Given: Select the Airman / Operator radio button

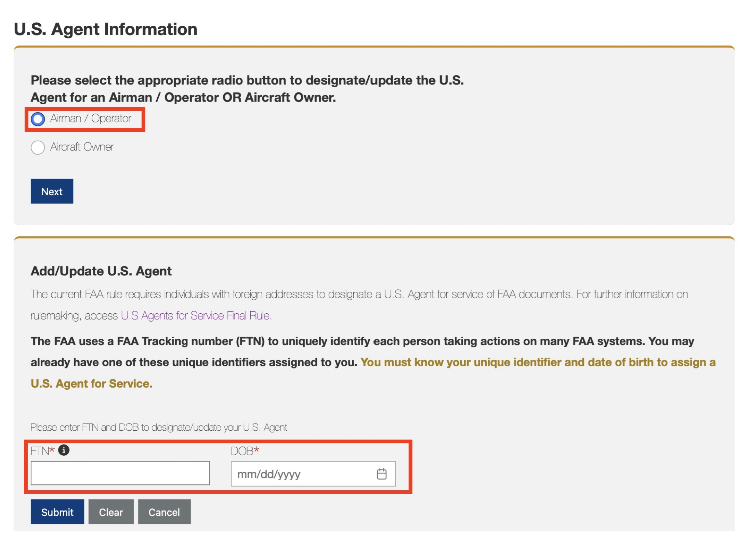Looking at the screenshot, I should pyautogui.click(x=39, y=119).
